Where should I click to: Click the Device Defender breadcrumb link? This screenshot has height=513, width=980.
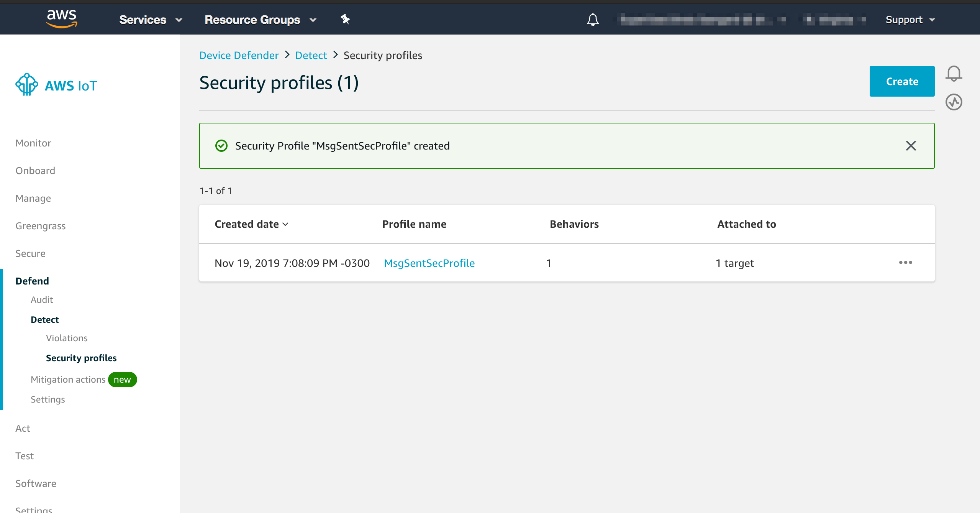pyautogui.click(x=239, y=55)
